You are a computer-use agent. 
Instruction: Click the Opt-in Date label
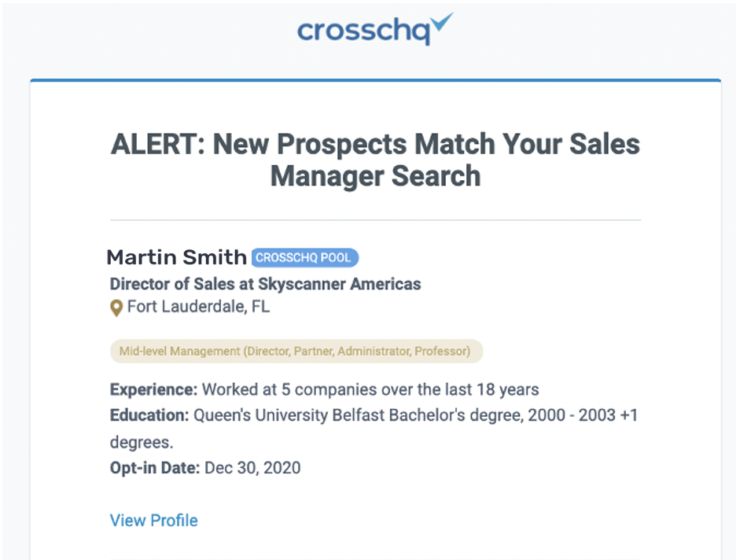pos(155,468)
